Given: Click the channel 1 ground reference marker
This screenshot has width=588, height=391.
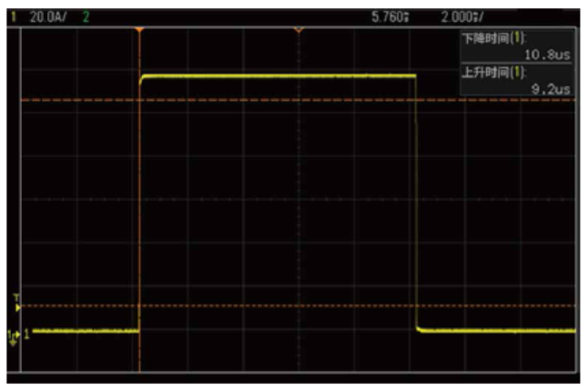Looking at the screenshot, I should point(14,337).
